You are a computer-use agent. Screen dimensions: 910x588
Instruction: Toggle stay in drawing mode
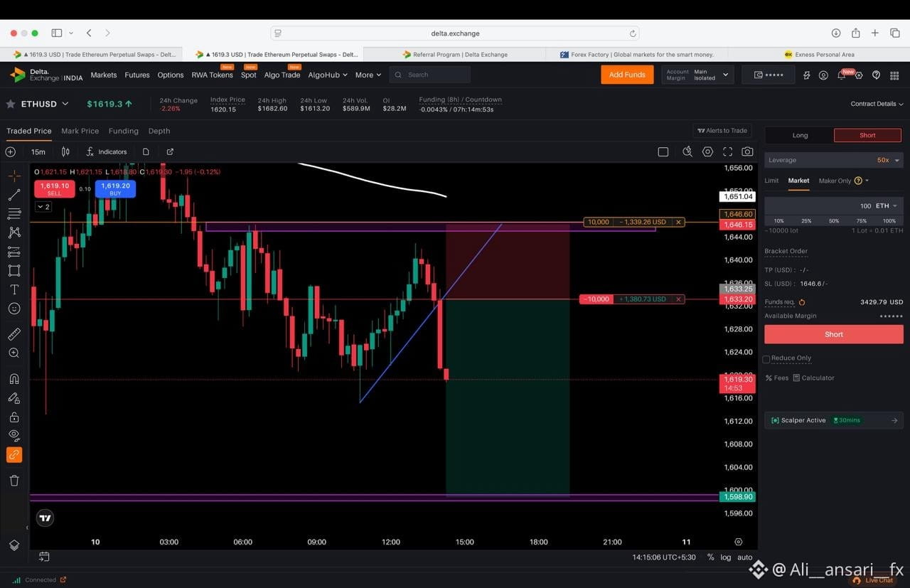click(14, 398)
